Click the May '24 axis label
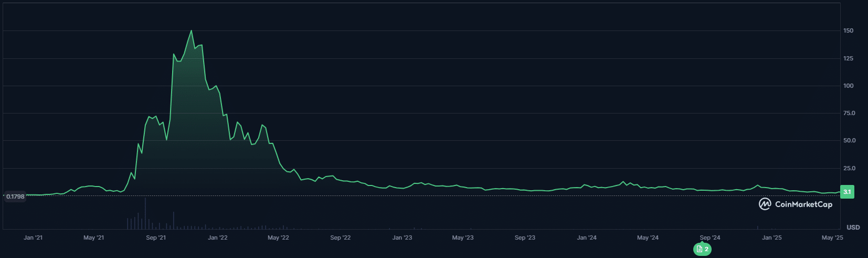 tap(648, 238)
